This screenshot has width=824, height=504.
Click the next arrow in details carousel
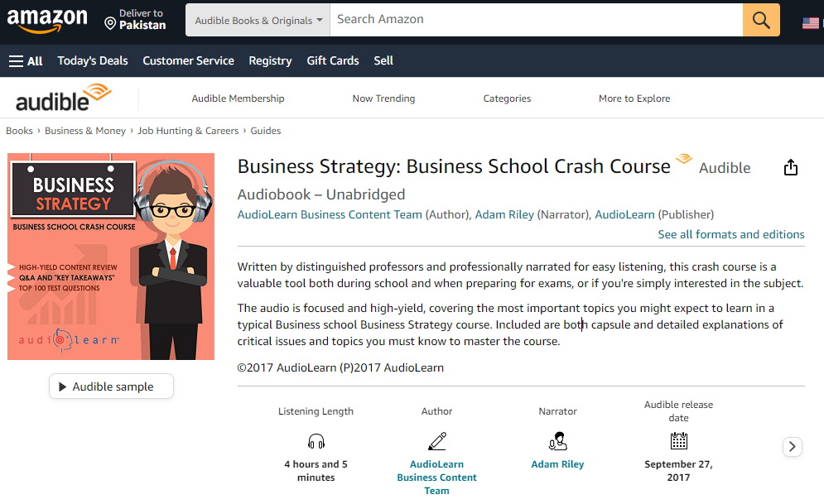[792, 447]
